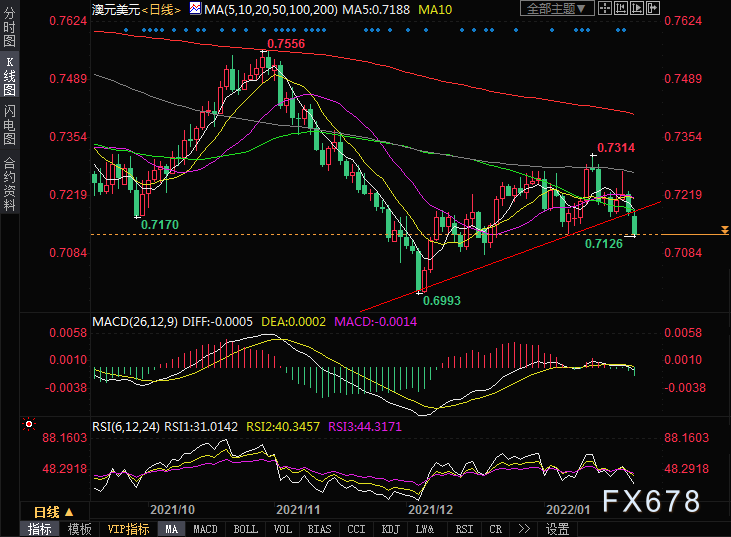Click the 0.6993 low price label
Viewport: 731px width, 537px height.
click(x=441, y=301)
